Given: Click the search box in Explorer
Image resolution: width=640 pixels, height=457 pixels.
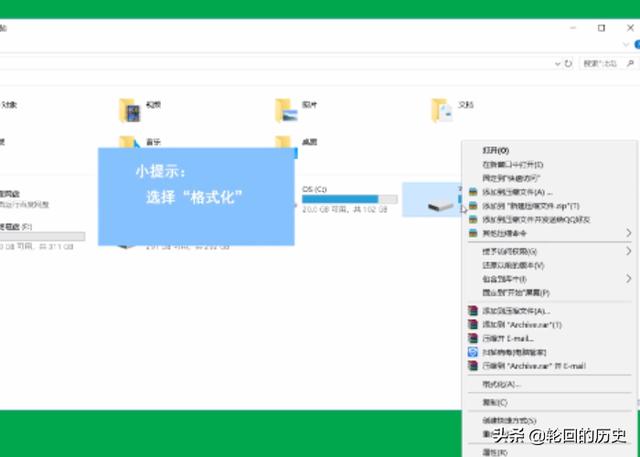Looking at the screenshot, I should coord(605,63).
